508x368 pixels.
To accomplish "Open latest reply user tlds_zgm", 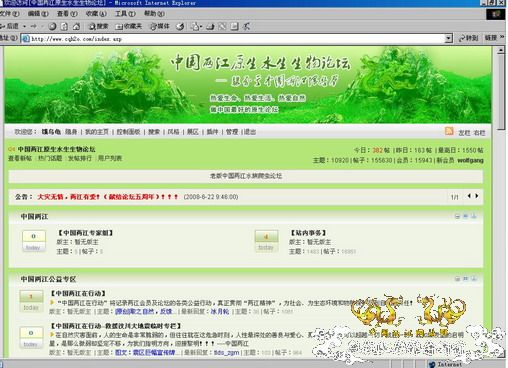I will [226, 352].
